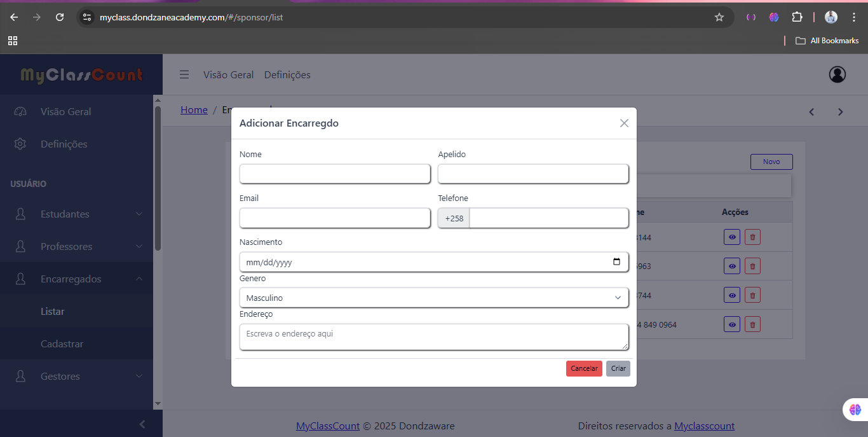The image size is (868, 437).
Task: Open the browser extensions puzzle icon
Action: tap(797, 18)
